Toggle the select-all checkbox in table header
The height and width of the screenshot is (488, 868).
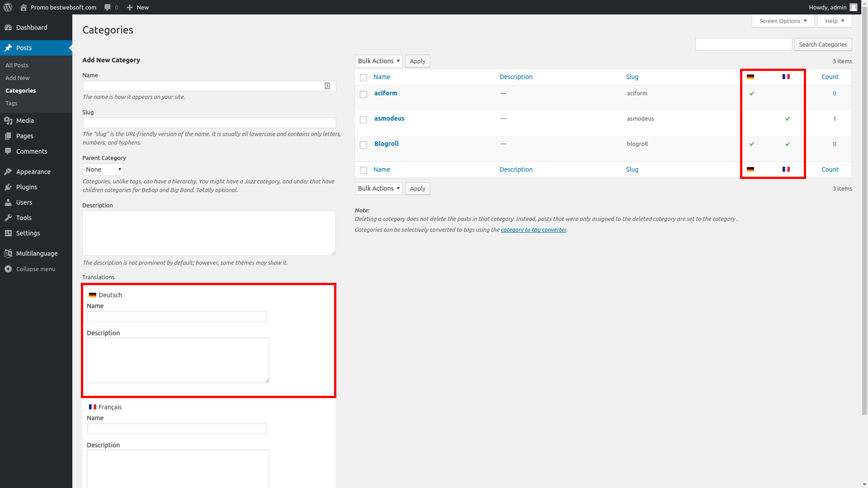363,78
